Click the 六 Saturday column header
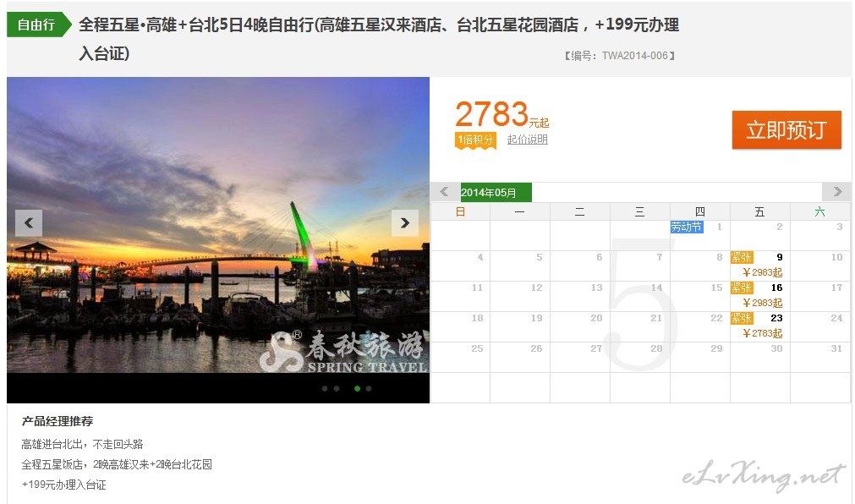The width and height of the screenshot is (855, 504). (820, 211)
